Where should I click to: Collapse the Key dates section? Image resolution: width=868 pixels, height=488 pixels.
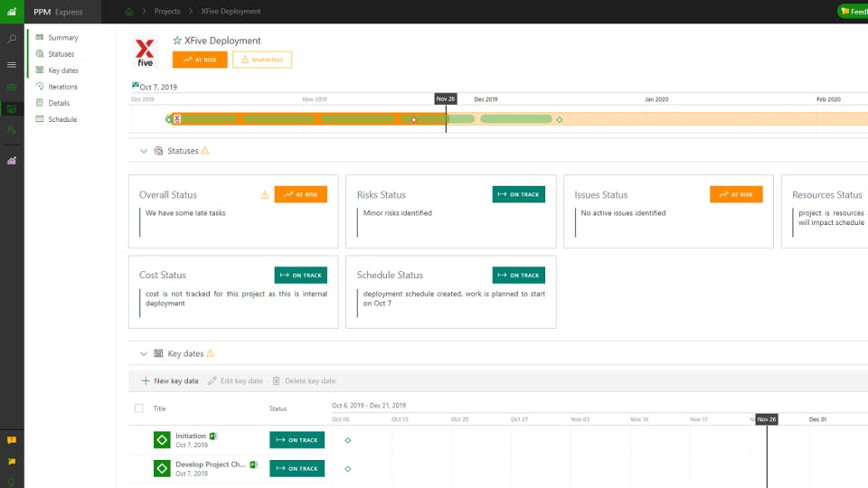[x=144, y=353]
